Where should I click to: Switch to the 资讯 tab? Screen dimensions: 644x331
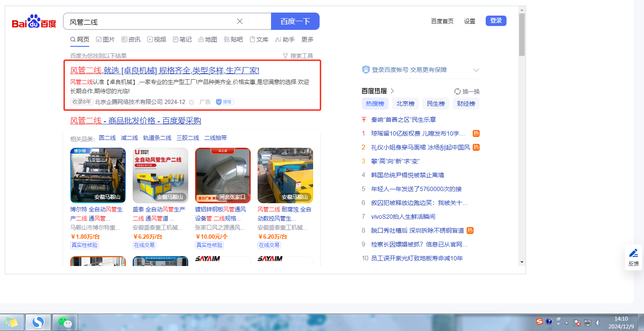(131, 39)
